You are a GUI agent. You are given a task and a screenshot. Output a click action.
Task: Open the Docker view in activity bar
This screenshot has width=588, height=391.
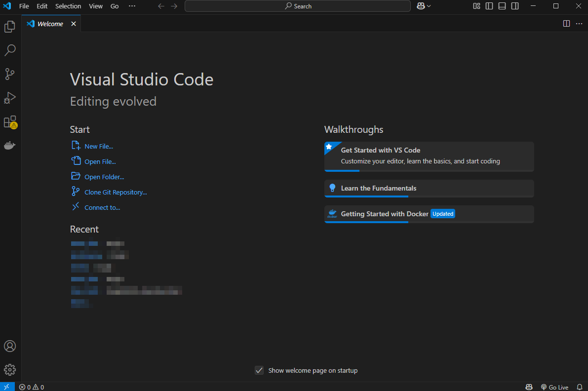click(10, 146)
